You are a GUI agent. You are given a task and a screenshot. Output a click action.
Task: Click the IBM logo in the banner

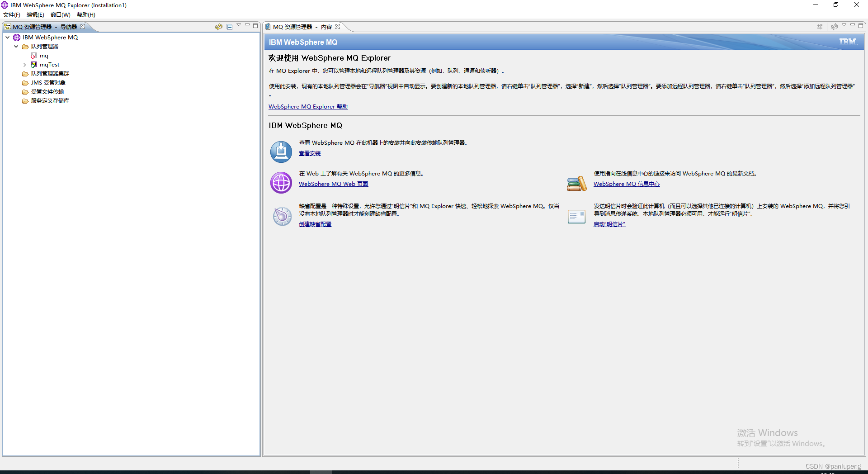(848, 42)
